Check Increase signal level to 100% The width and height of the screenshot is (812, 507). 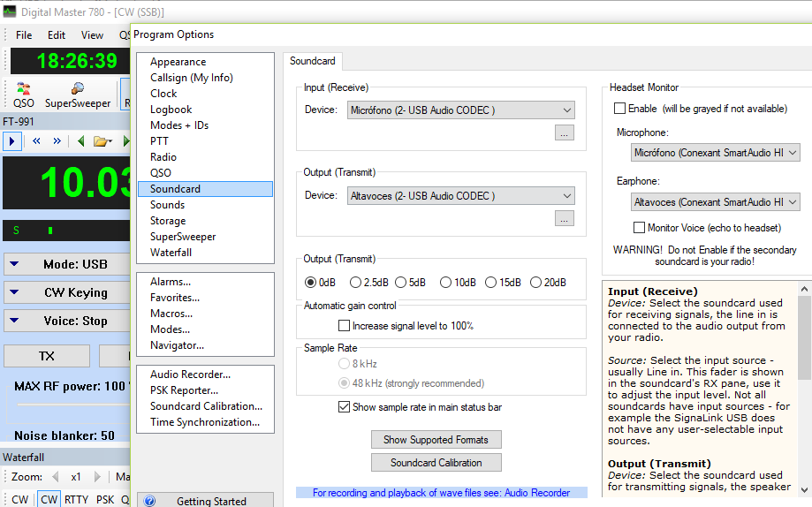point(344,326)
